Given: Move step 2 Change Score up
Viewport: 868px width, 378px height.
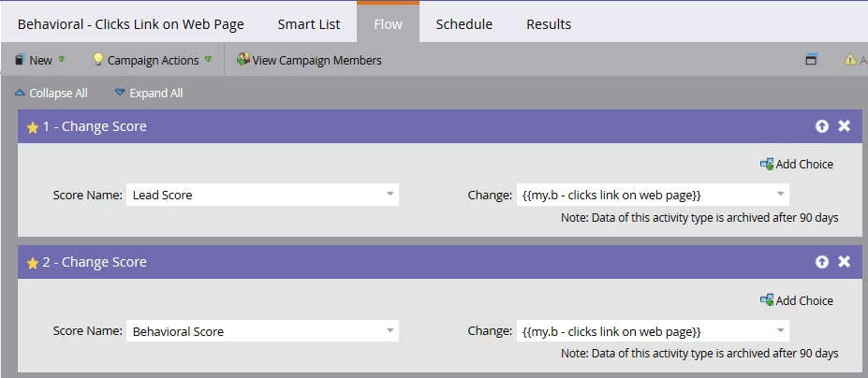Looking at the screenshot, I should [x=821, y=262].
